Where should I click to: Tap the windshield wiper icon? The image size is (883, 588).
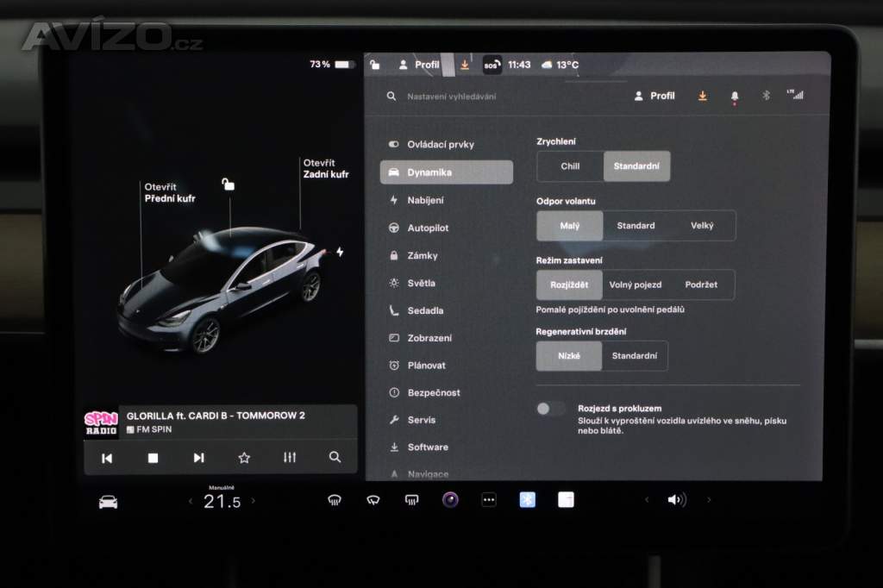pyautogui.click(x=373, y=500)
